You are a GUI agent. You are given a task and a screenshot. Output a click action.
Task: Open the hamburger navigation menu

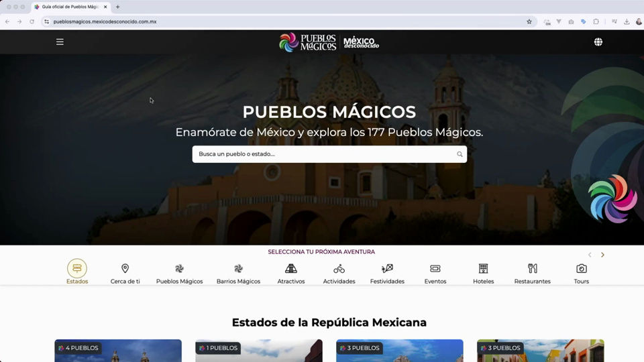(60, 42)
